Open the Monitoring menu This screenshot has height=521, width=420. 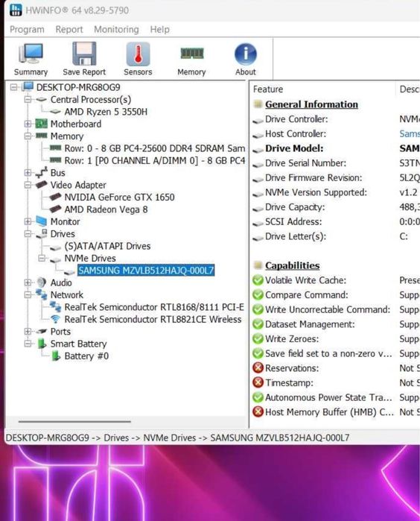pos(116,30)
